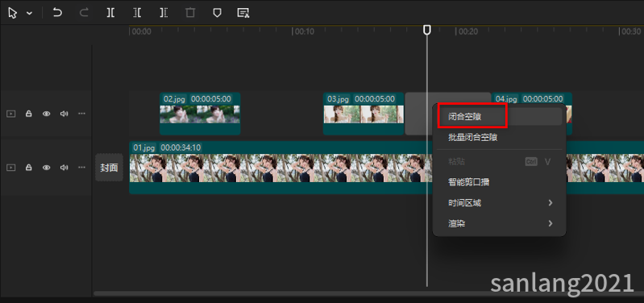644x303 pixels.
Task: Select the pointer selection tool
Action: 13,13
